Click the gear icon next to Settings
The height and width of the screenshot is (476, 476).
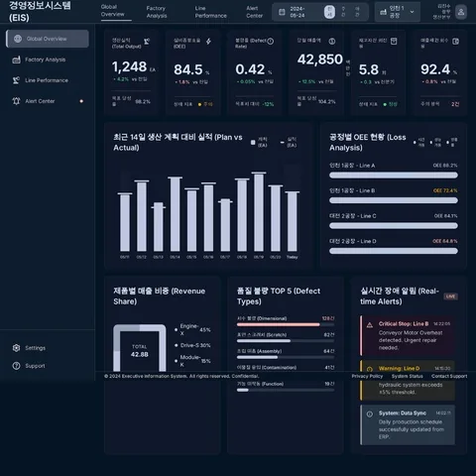click(x=16, y=348)
